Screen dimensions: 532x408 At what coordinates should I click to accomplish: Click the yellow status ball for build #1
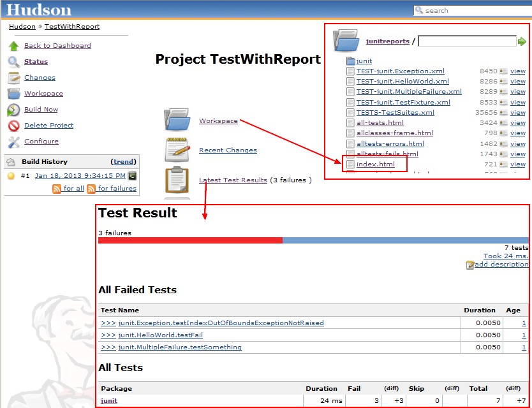[11, 176]
